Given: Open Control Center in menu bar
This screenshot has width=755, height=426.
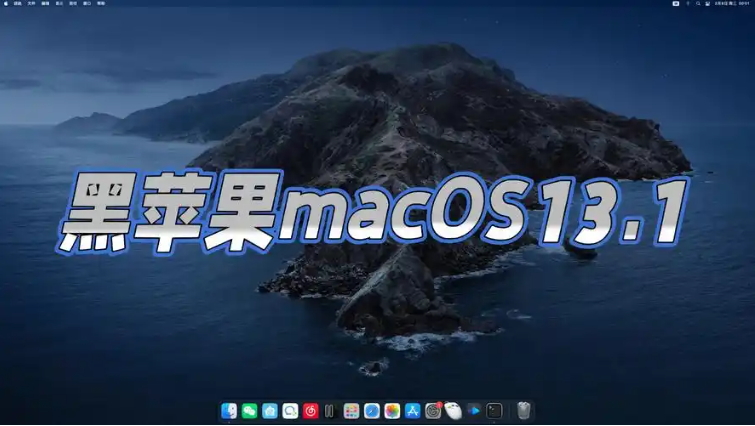Looking at the screenshot, I should pos(708,3).
